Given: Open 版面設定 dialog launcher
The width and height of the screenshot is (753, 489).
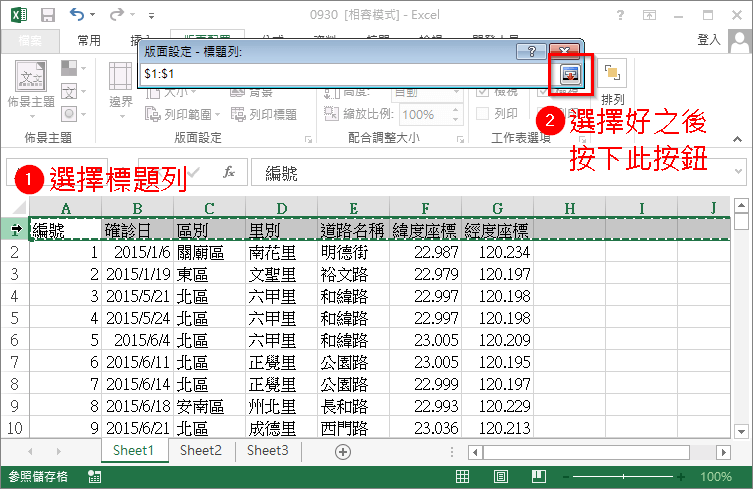Looking at the screenshot, I should coord(308,140).
